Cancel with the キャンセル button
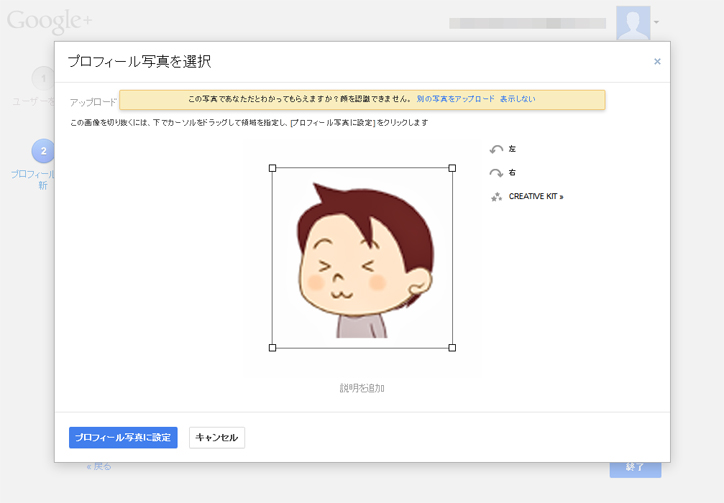 217,437
